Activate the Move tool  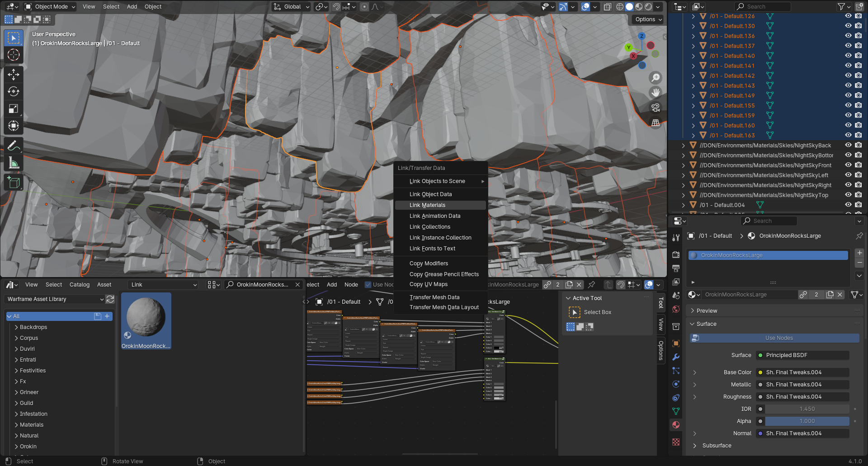click(14, 75)
